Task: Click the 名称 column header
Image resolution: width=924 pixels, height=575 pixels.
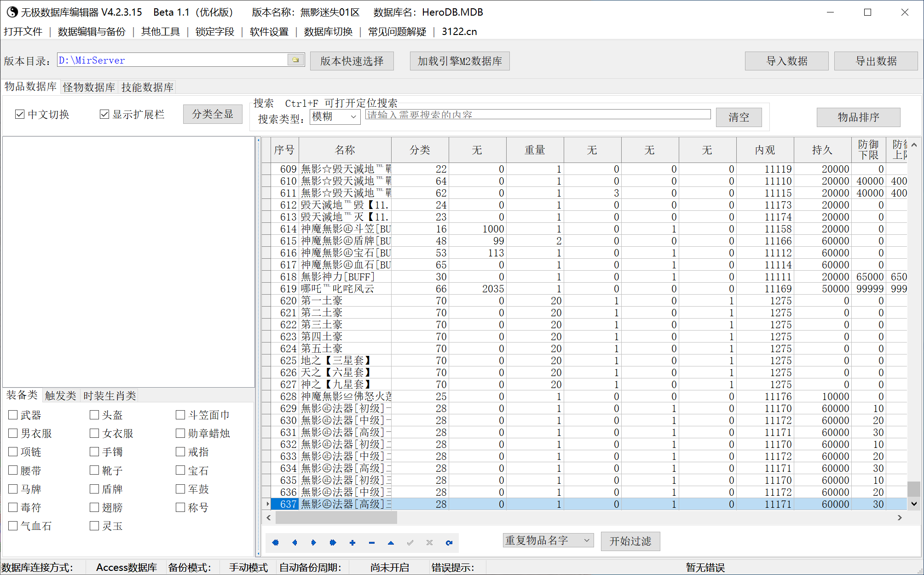Action: point(345,150)
